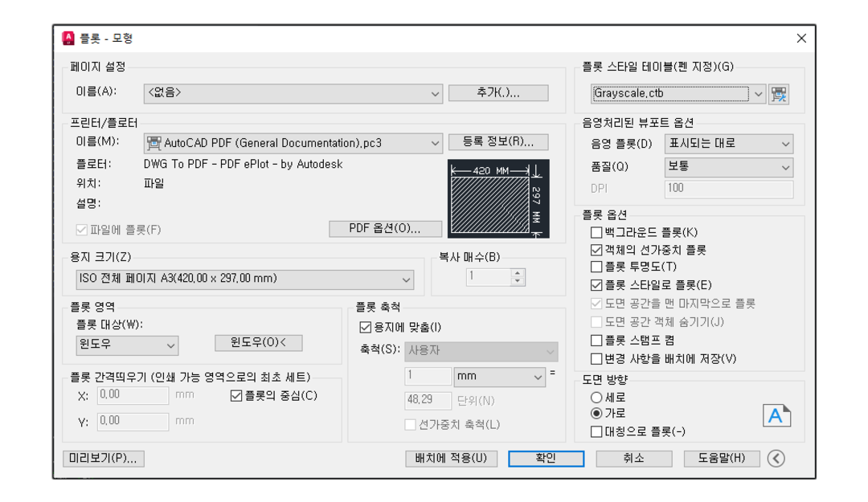Open 용지 크기 ISO A3 dropdown
868x502 pixels.
[x=244, y=280]
